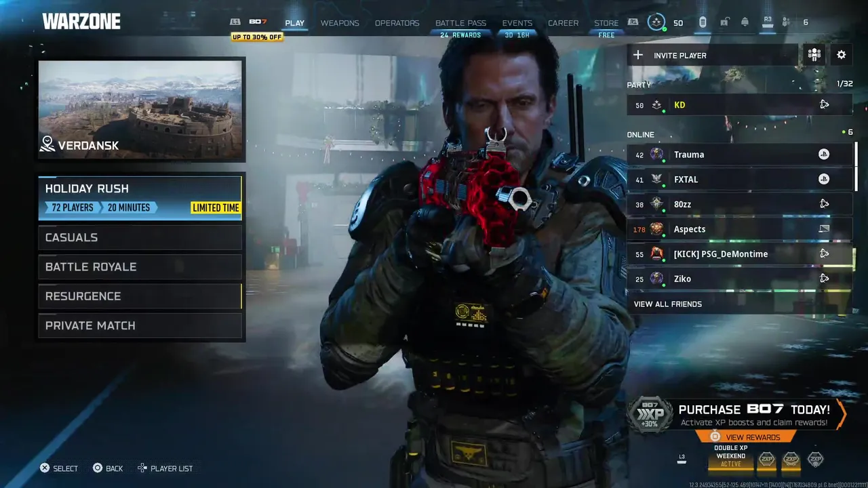Image resolution: width=868 pixels, height=488 pixels.
Task: Select the Battle Royale mode
Action: 140,267
